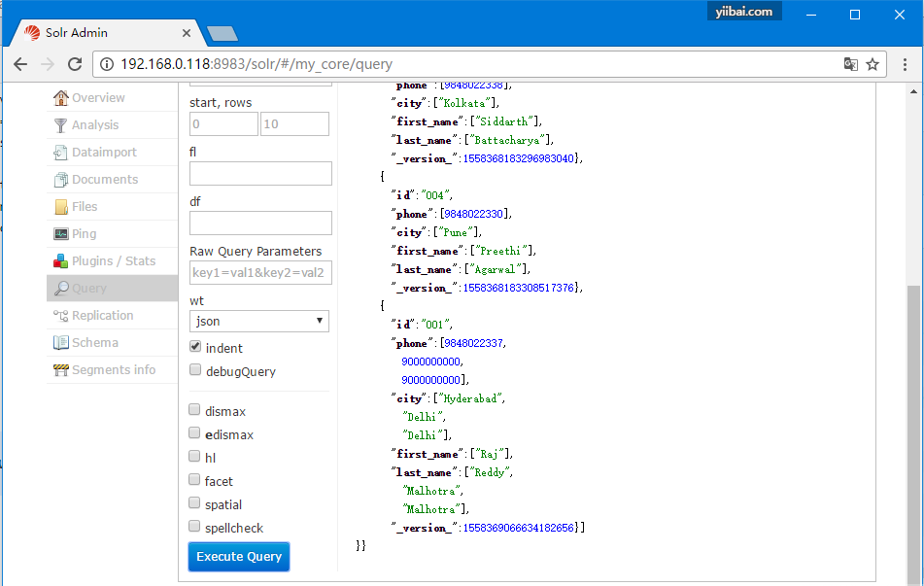Click the Analysis funnel icon
This screenshot has height=586, width=924.
click(61, 125)
